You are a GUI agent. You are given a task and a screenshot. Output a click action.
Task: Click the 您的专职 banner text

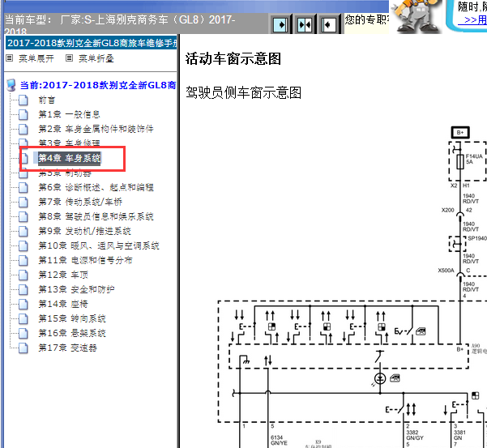(367, 19)
